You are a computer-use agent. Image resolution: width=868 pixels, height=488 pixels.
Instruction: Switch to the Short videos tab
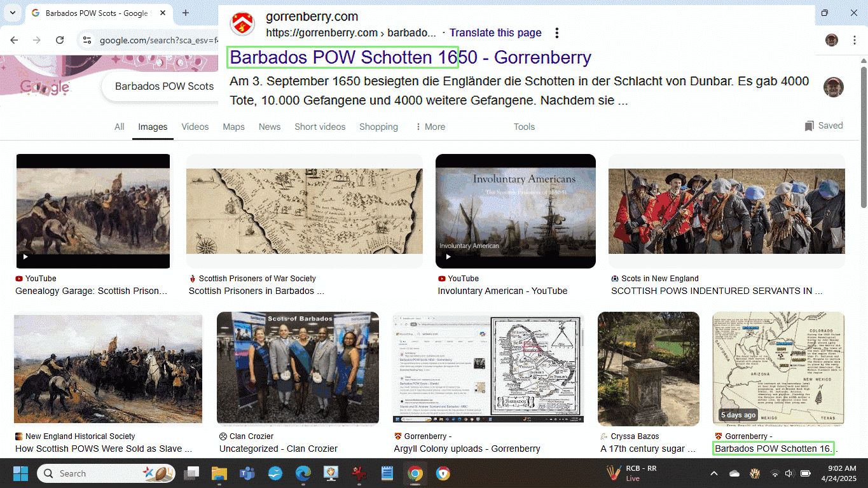pos(320,127)
